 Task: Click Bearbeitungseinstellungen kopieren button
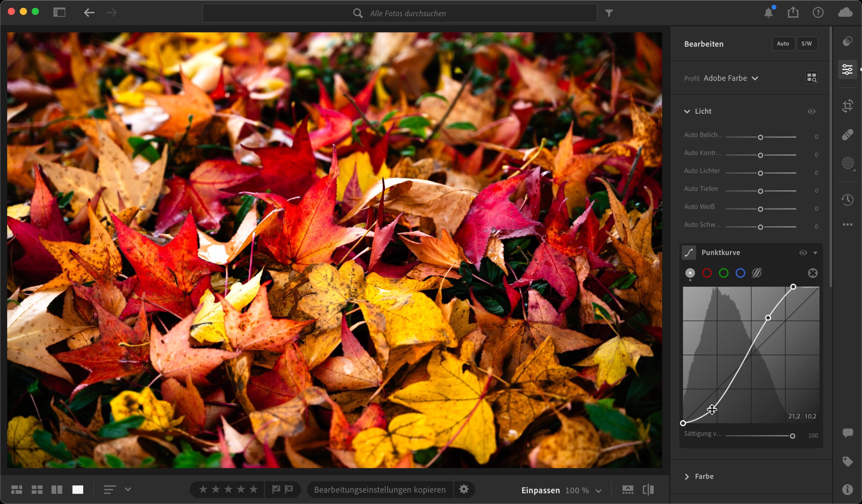380,490
